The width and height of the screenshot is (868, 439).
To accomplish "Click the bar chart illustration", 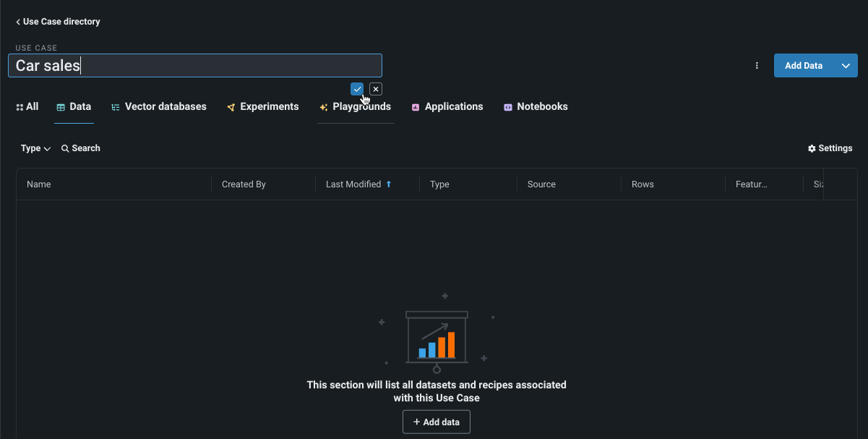I will click(x=437, y=340).
